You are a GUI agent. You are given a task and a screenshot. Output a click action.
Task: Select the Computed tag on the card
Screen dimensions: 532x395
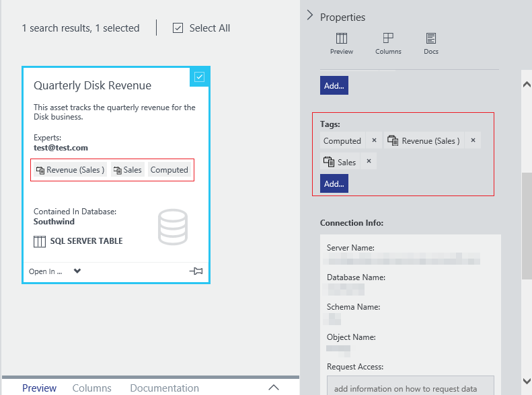point(169,170)
